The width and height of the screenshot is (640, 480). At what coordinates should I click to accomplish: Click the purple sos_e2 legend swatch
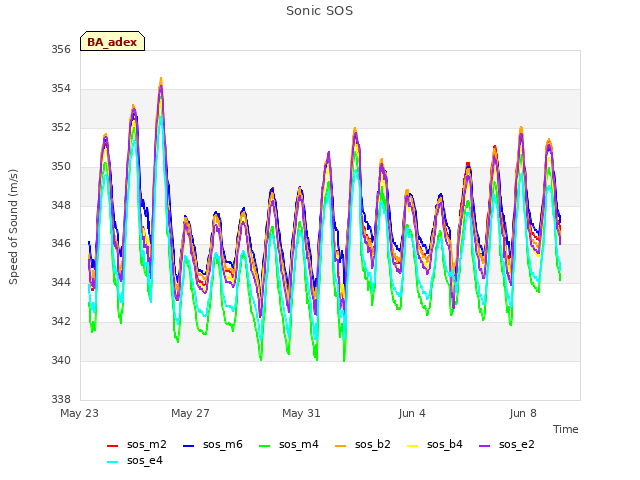coord(484,446)
